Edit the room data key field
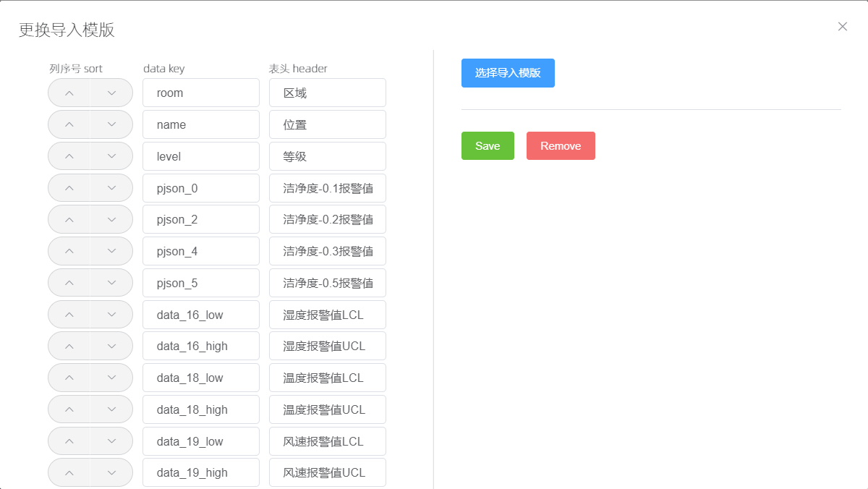The height and width of the screenshot is (489, 868). point(201,93)
